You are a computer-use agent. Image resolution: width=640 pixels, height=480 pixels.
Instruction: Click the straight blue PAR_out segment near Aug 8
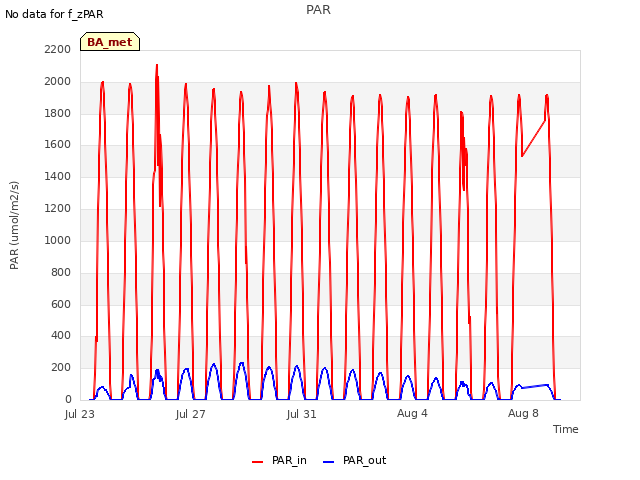(x=535, y=386)
